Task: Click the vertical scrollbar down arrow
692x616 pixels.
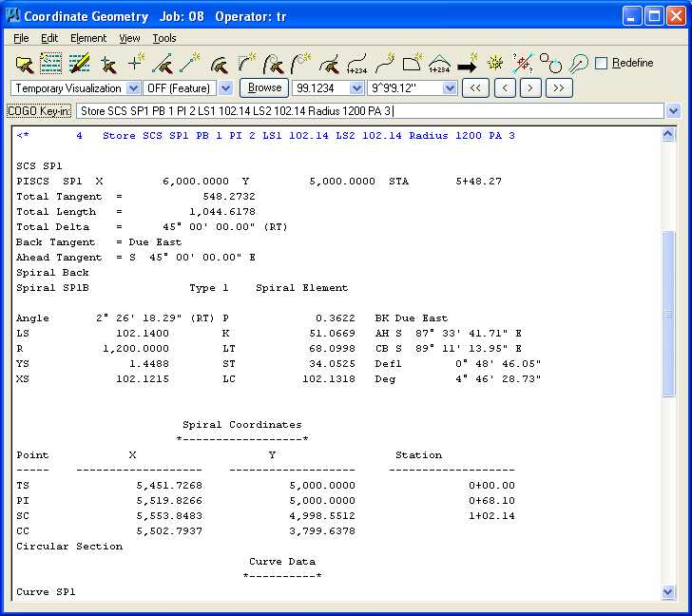Action: point(667,592)
